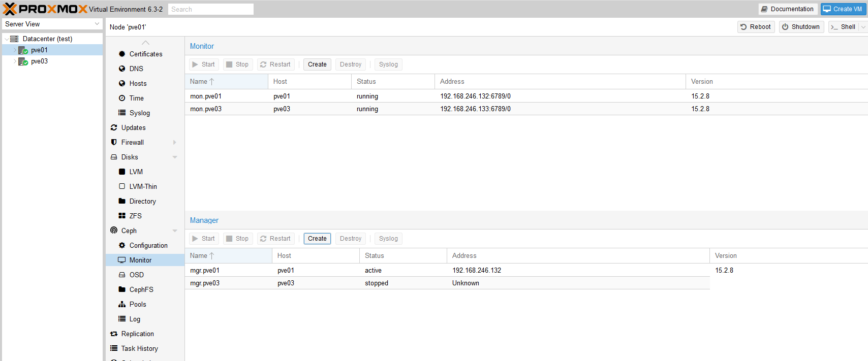The image size is (868, 361).
Task: Click the Firewall shield icon
Action: pyautogui.click(x=114, y=142)
